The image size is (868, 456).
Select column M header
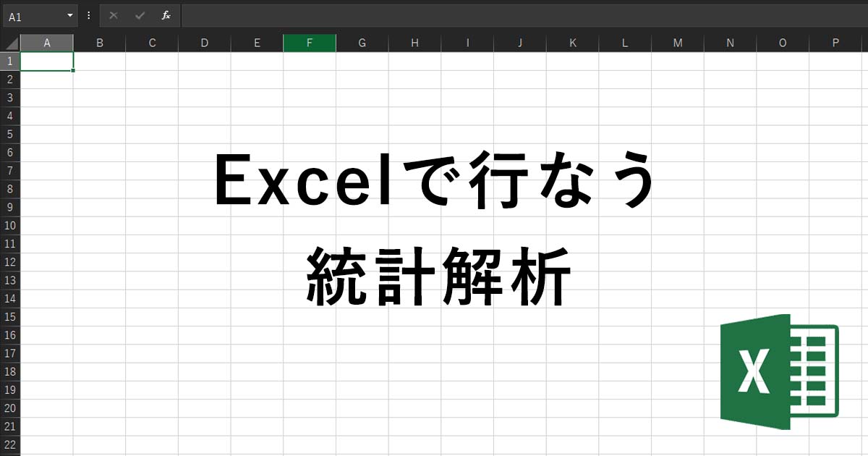click(678, 43)
